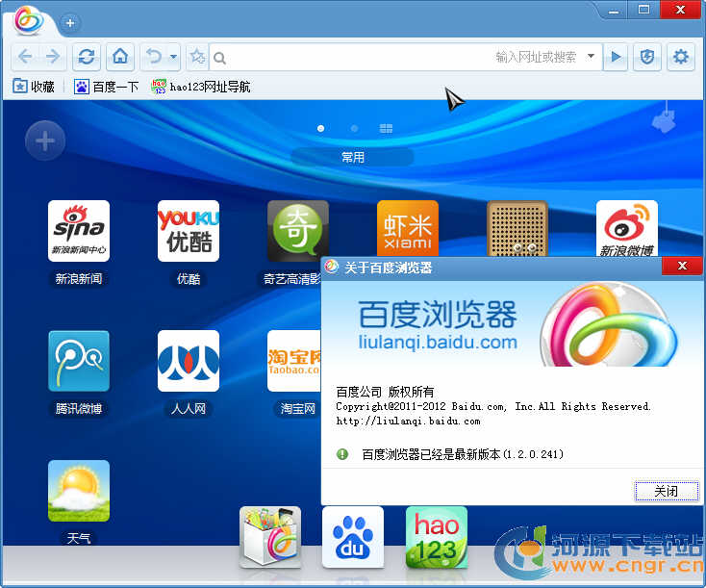706x588 pixels.
Task: Open 奇艺高清 green tile
Action: (x=297, y=231)
